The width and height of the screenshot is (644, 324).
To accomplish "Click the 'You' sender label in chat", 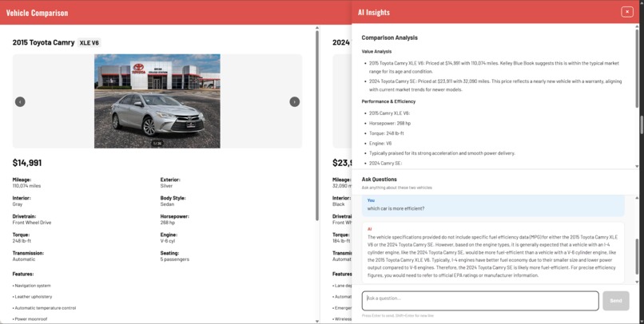I will [x=371, y=200].
